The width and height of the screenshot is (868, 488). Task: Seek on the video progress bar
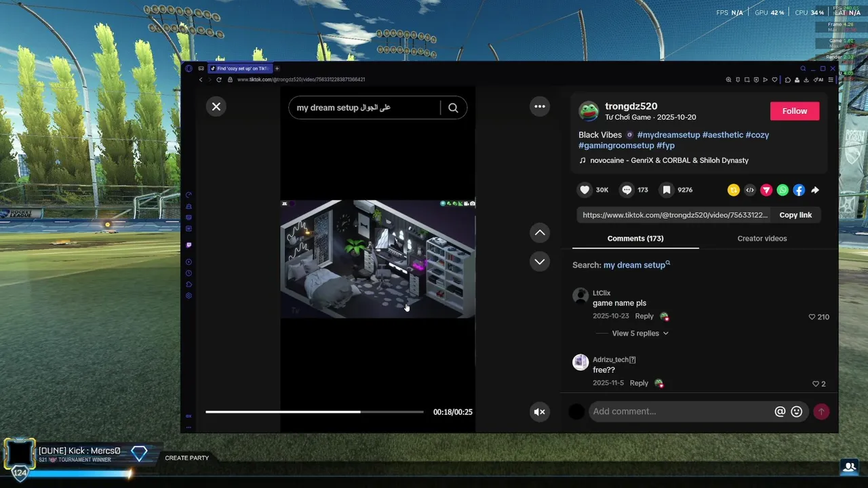314,411
